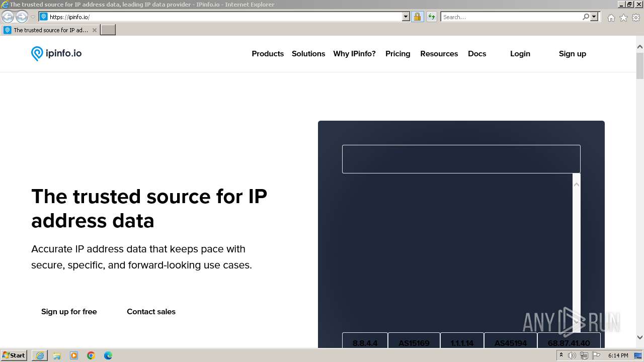Select the ipinfo browser tab
Screen dimensions: 644x362
(x=50, y=30)
